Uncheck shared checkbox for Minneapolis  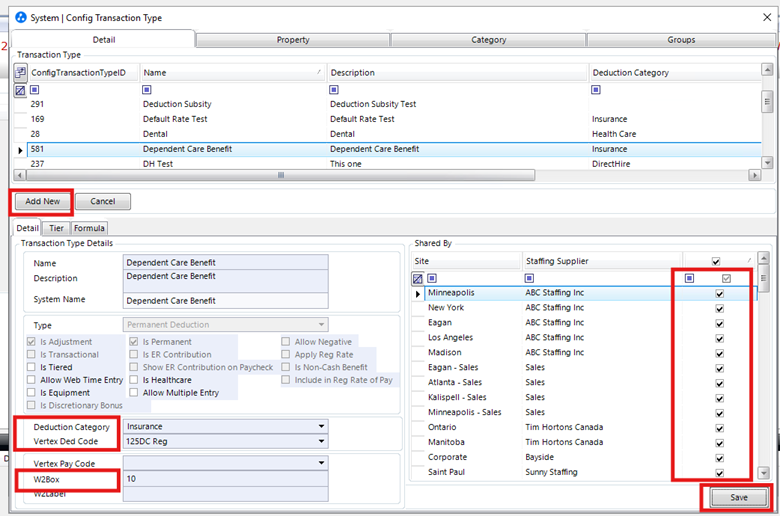[x=719, y=294]
